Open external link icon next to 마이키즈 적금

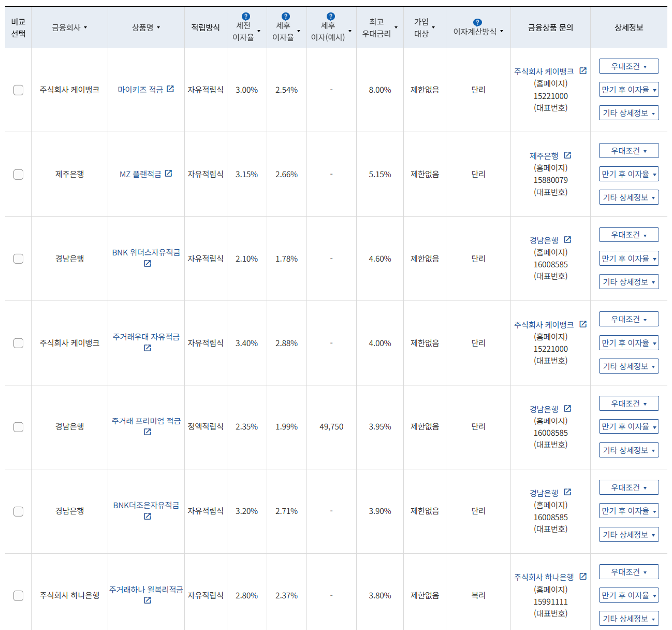(170, 89)
